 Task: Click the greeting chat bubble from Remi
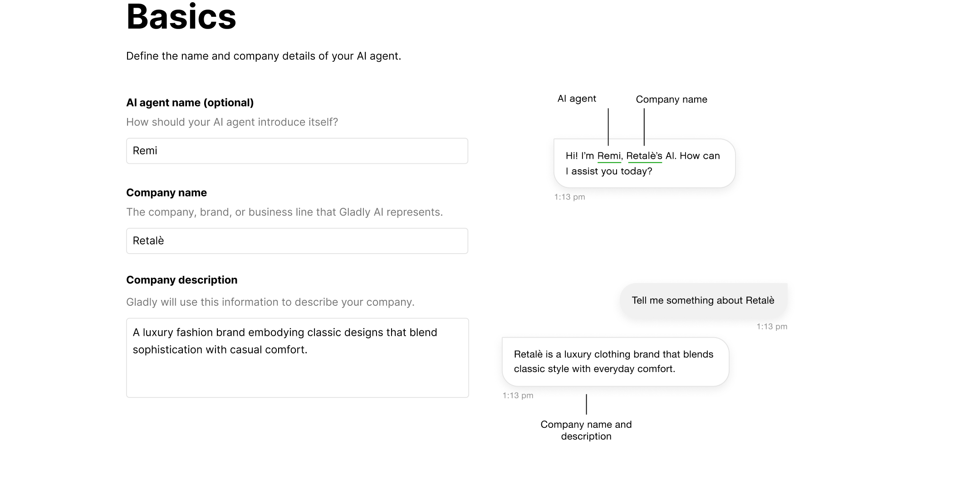[x=643, y=163]
